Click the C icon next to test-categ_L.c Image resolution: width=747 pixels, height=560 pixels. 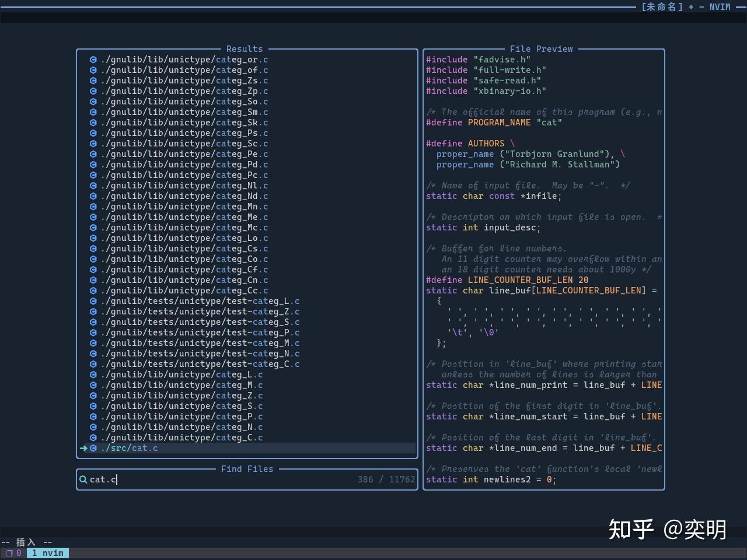coord(93,301)
